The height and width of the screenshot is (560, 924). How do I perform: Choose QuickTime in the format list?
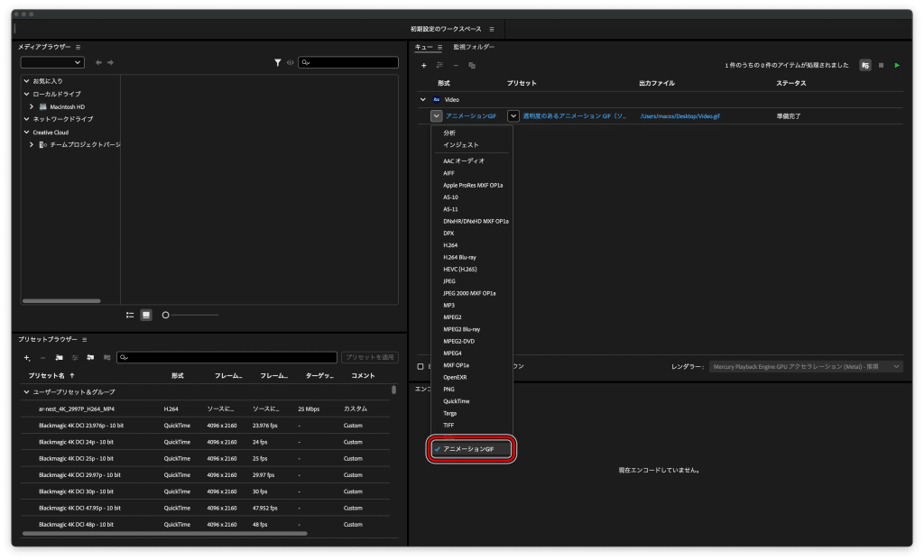click(457, 401)
